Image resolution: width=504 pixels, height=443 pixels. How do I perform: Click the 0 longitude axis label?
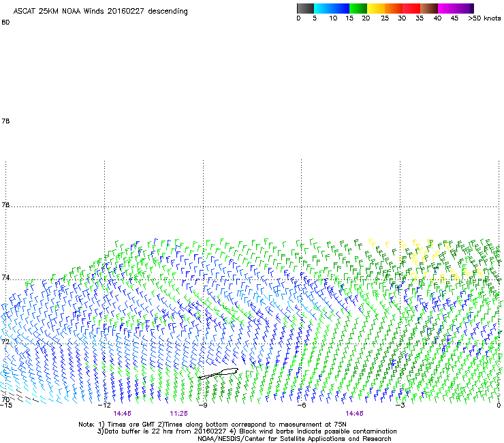tap(499, 406)
